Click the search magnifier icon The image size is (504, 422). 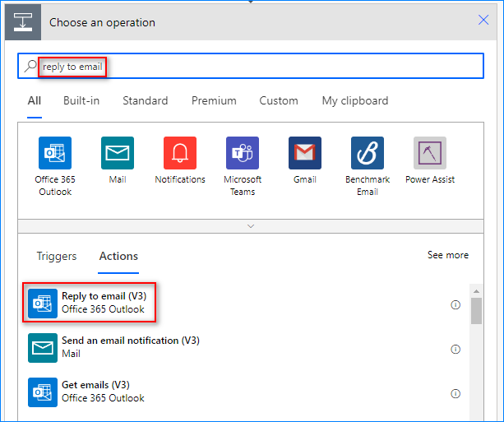coord(30,66)
